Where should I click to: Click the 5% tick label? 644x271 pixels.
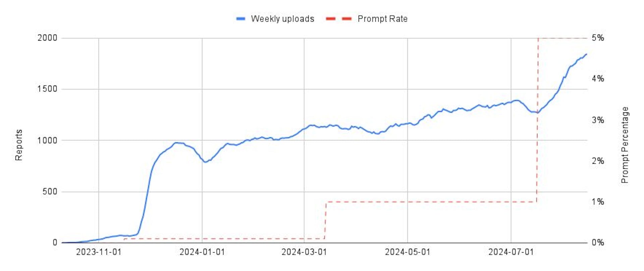(598, 38)
